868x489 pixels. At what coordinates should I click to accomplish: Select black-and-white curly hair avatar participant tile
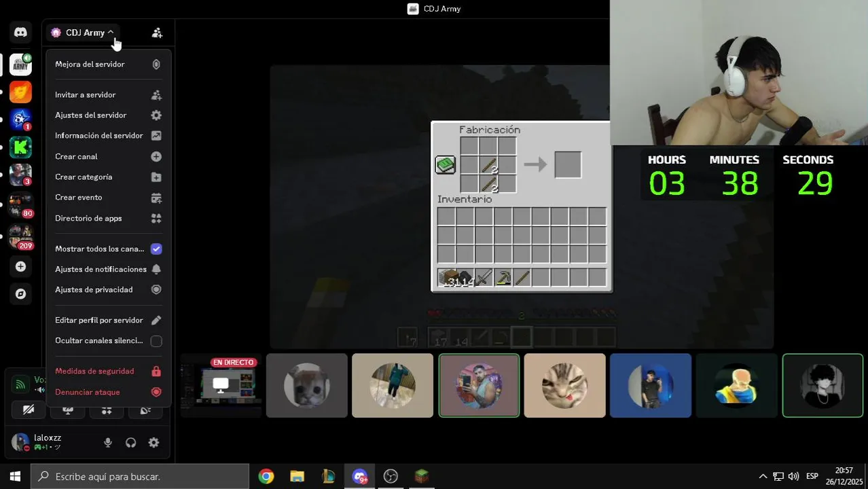pos(822,385)
